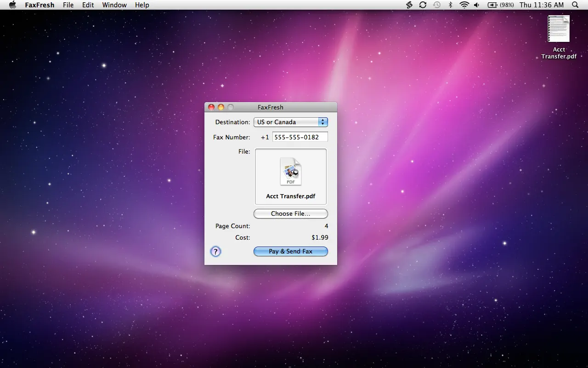588x368 pixels.
Task: Open the Window menu
Action: pyautogui.click(x=114, y=5)
